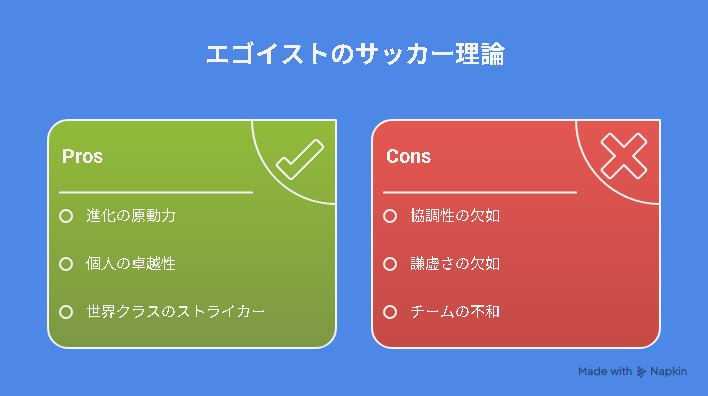The image size is (708, 396).
Task: Click the bullet circle beside 協調性の欠如
Action: pyautogui.click(x=390, y=216)
